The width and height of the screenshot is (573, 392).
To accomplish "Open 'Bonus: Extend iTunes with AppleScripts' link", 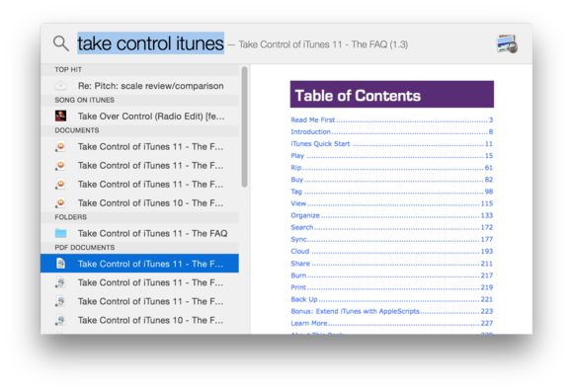I will [x=355, y=311].
